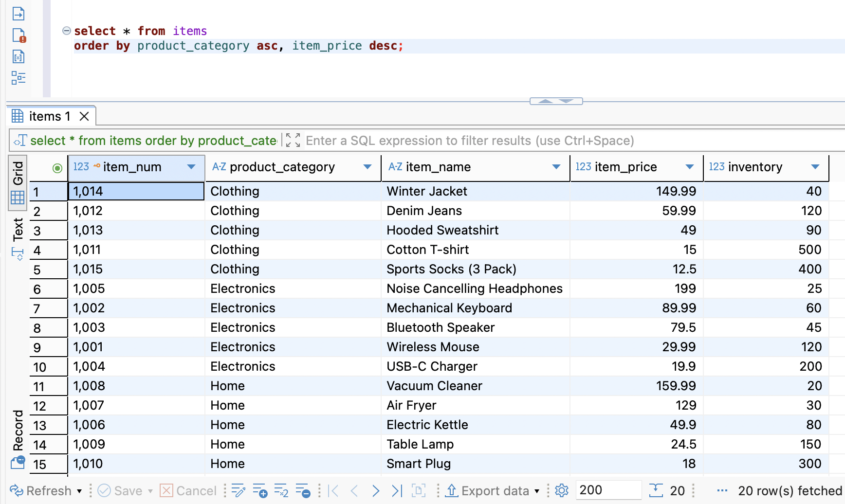The width and height of the screenshot is (845, 504).
Task: Open the Refresh options dropdown arrow
Action: tap(79, 491)
